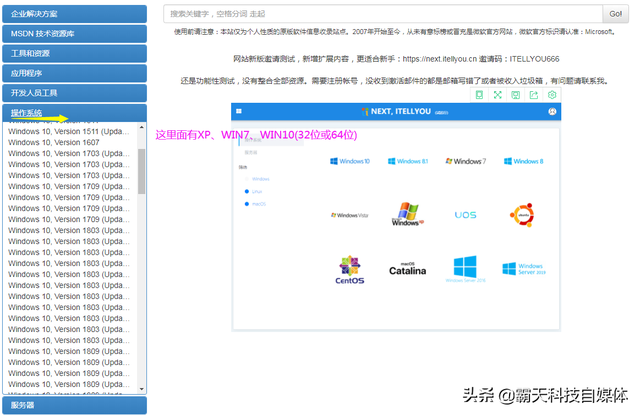Click the OS list scrollbar thumb

click(142, 171)
